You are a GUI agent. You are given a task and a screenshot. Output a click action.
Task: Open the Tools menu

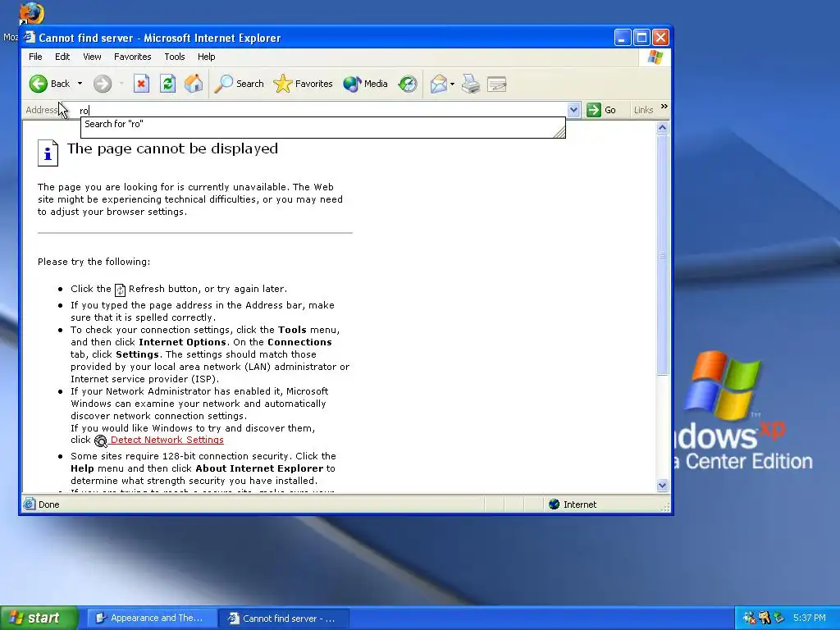[175, 57]
